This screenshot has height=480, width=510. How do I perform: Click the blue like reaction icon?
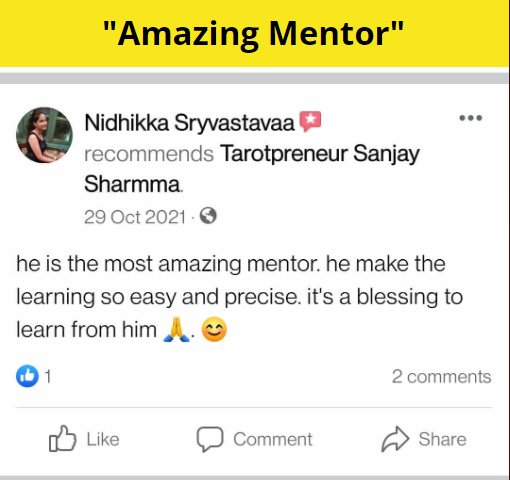point(27,376)
